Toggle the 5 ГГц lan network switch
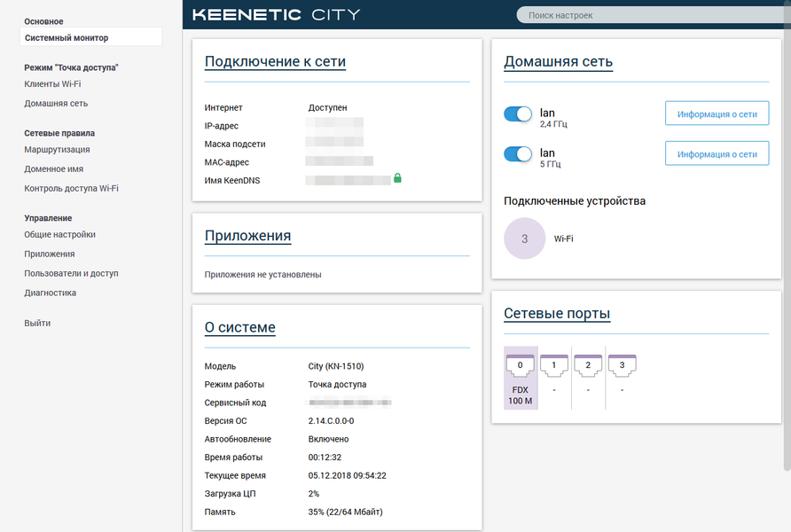 coord(518,154)
